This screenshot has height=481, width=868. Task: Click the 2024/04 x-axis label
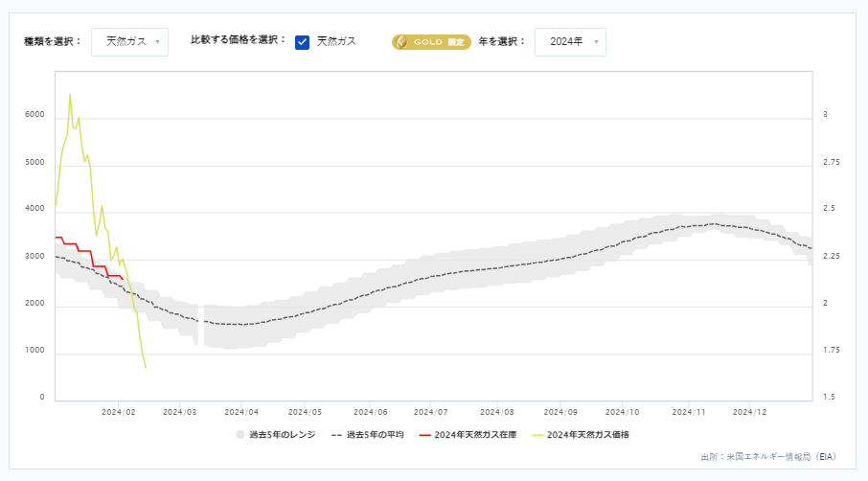(241, 412)
